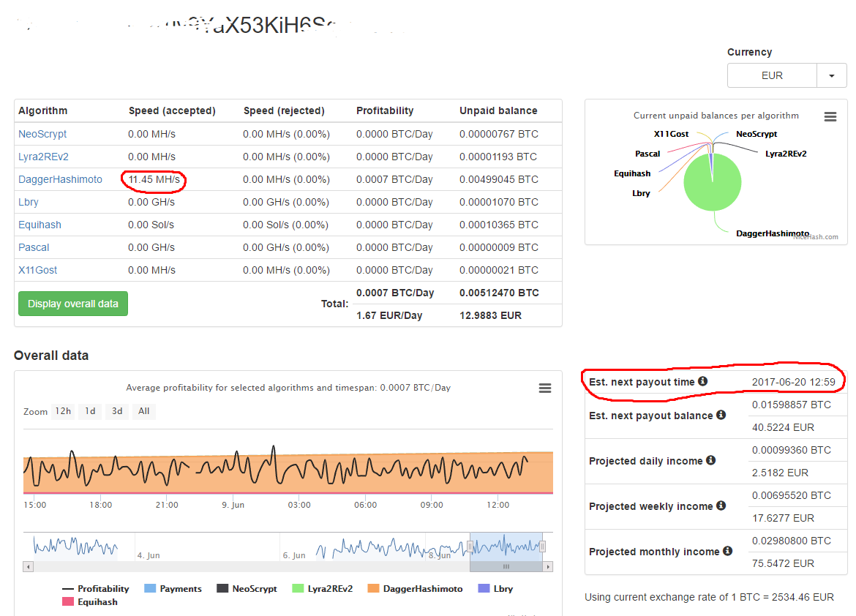Toggle DaggerHashimoto series in chart legend
The height and width of the screenshot is (616, 856).
click(415, 589)
